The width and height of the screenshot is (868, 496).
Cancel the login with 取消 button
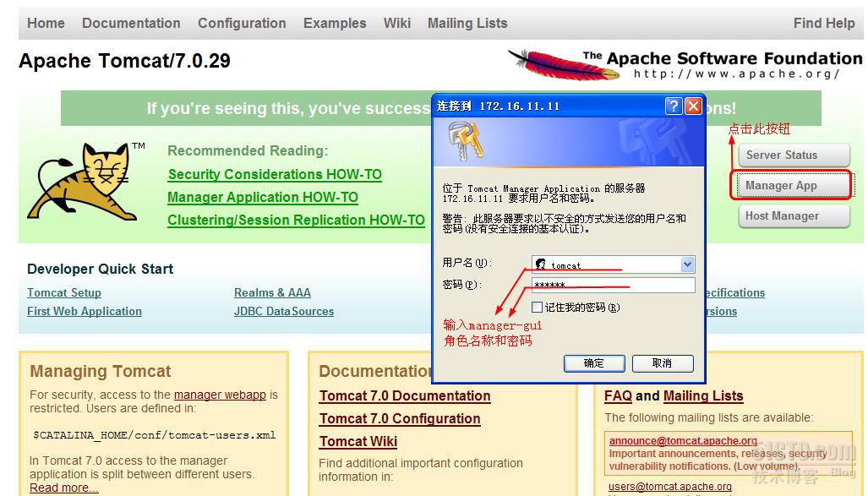pos(662,363)
